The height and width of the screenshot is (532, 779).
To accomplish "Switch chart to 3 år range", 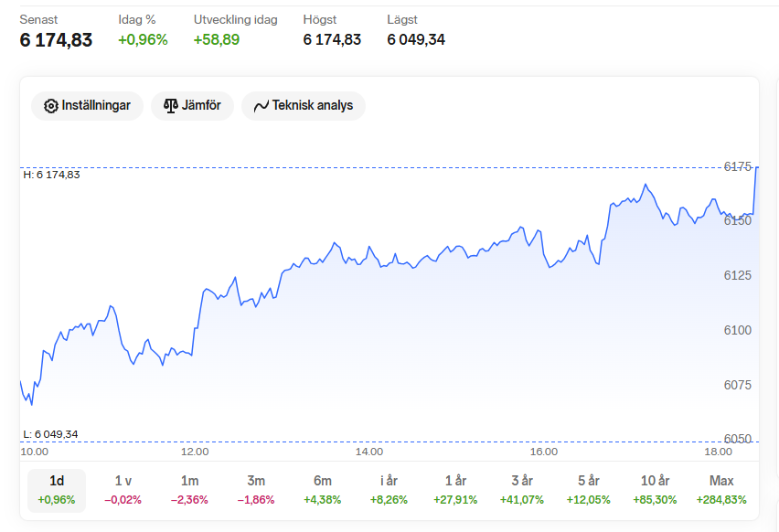I will [x=522, y=490].
